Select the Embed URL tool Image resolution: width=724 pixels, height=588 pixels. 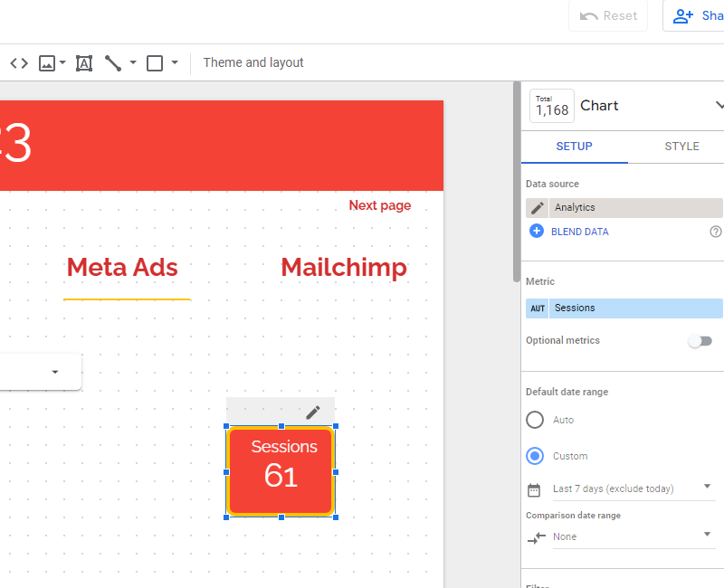point(18,62)
